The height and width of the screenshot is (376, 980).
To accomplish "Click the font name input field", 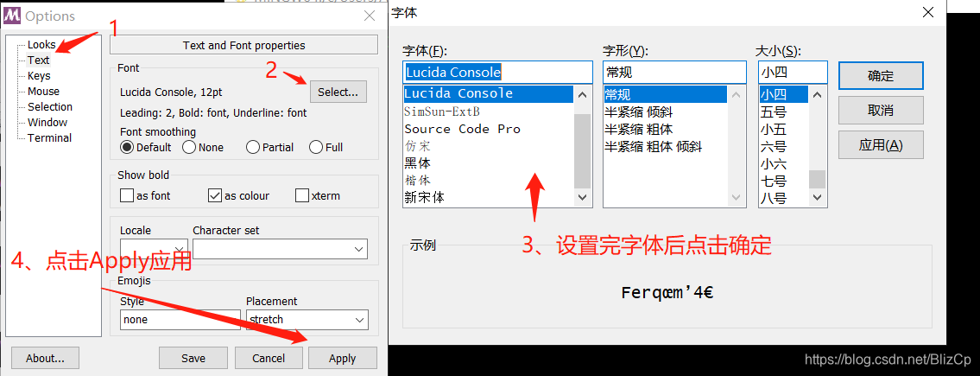I will [497, 72].
